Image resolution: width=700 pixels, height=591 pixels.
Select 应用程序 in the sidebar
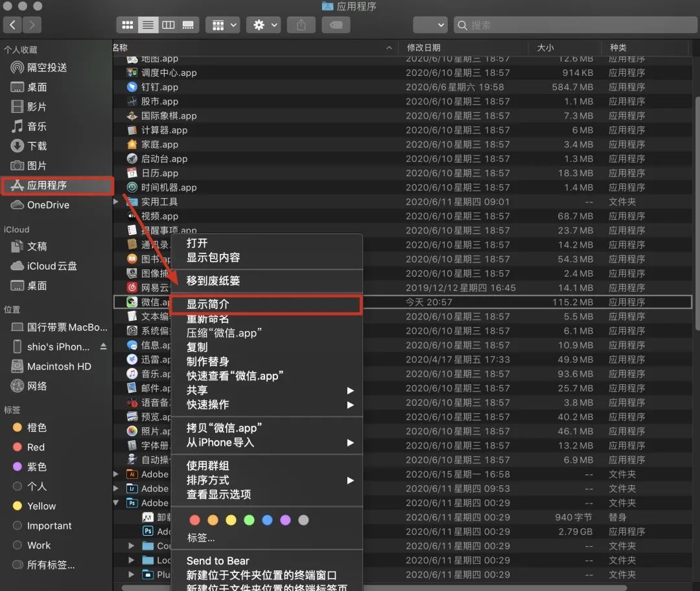(57, 186)
